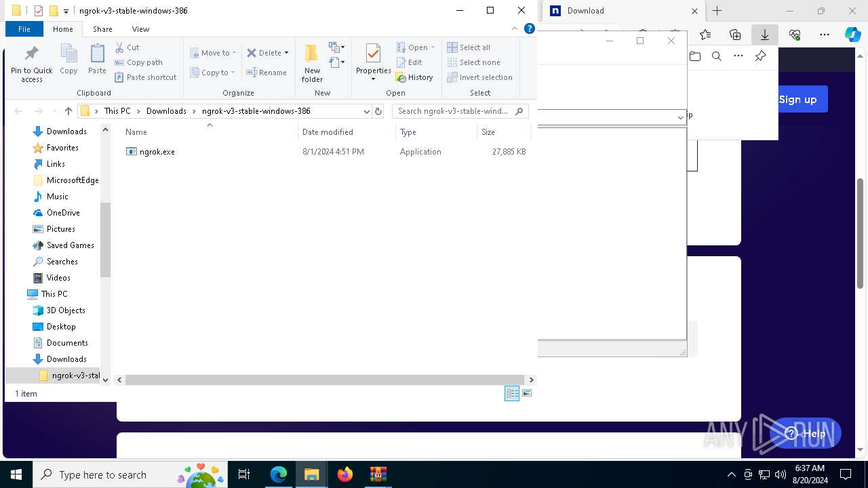Click This PC in the address path
Image resolution: width=868 pixels, height=488 pixels.
pyautogui.click(x=117, y=111)
